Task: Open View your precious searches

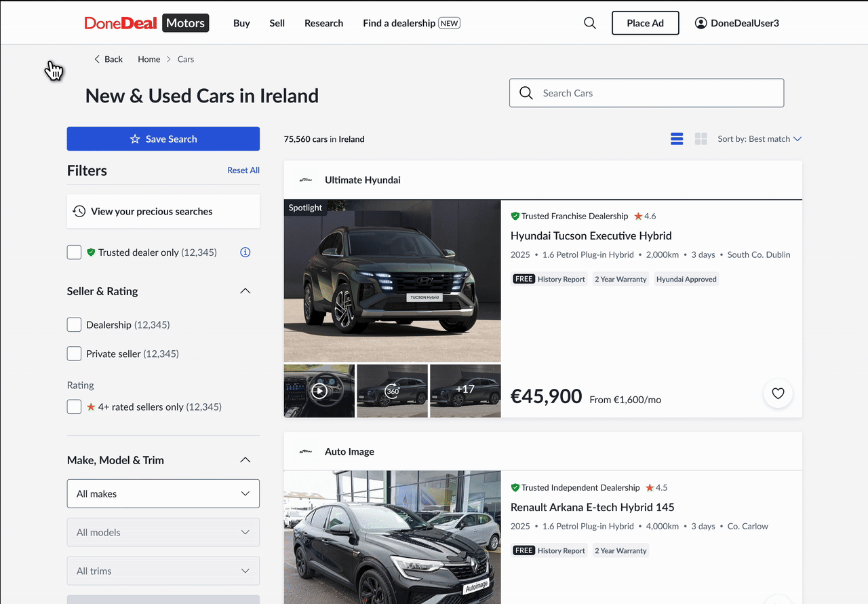Action: pyautogui.click(x=163, y=211)
